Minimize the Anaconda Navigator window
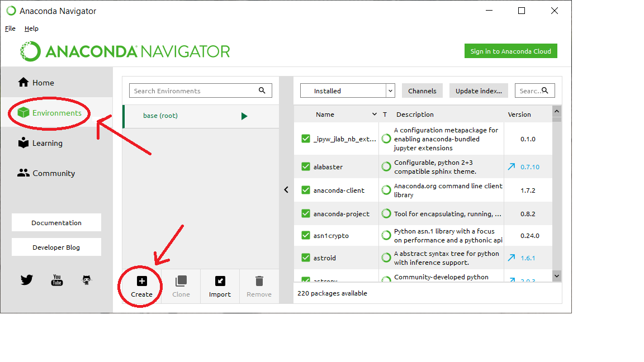 (489, 11)
